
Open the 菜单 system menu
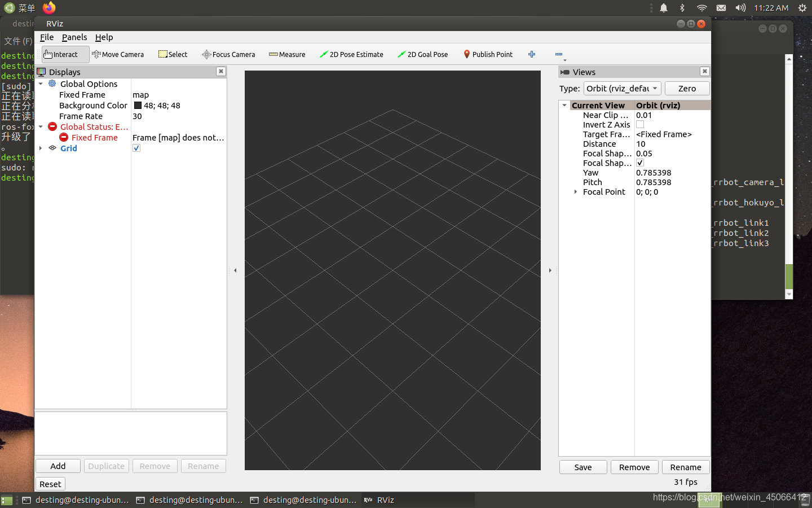pos(20,8)
